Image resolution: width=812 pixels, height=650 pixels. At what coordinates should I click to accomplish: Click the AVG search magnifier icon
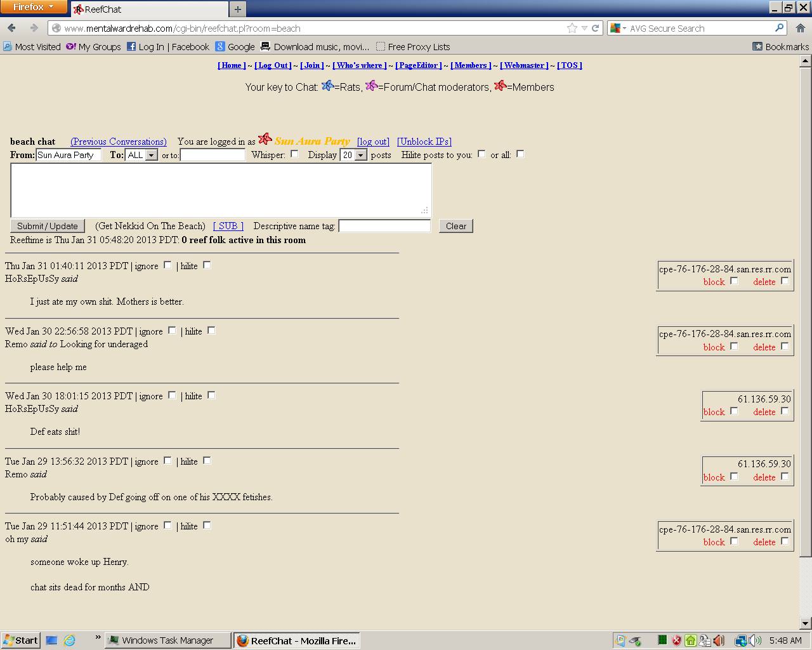tap(779, 28)
